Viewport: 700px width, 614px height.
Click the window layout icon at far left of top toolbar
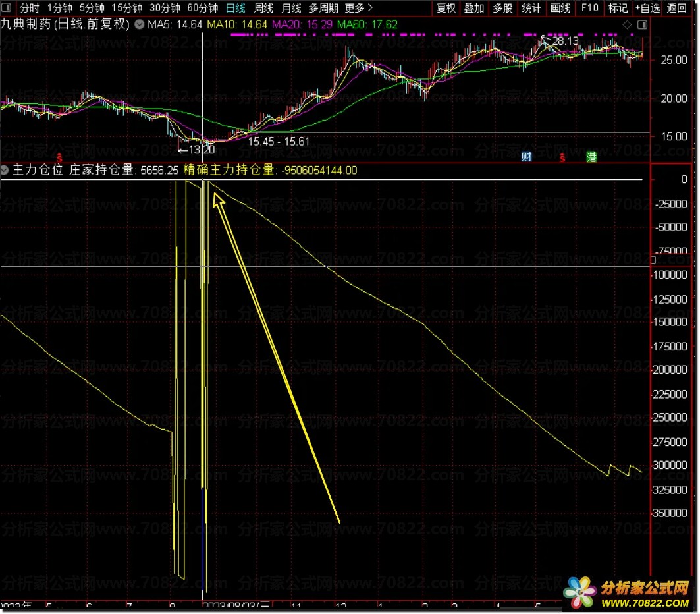point(6,8)
